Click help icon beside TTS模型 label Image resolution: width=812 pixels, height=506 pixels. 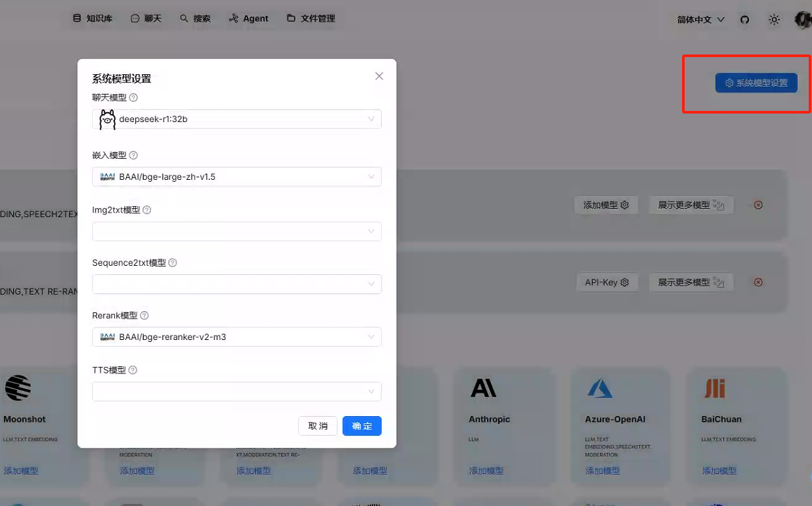pos(133,370)
